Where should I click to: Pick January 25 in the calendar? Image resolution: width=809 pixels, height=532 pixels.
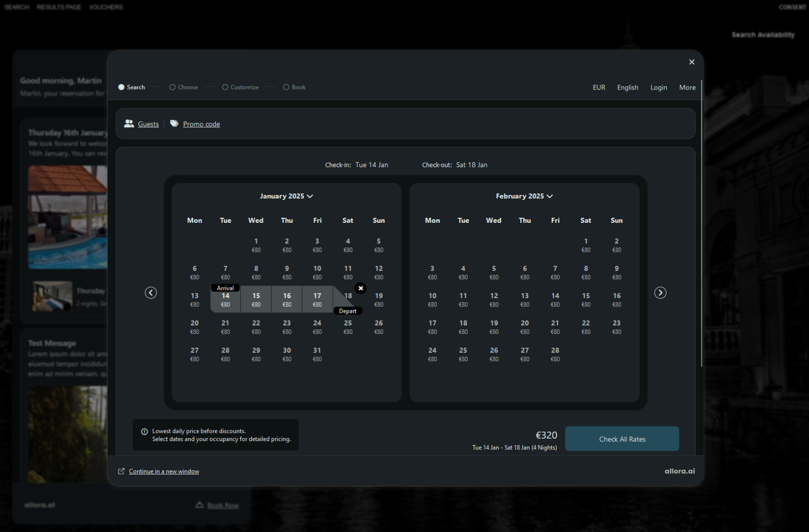(x=348, y=327)
